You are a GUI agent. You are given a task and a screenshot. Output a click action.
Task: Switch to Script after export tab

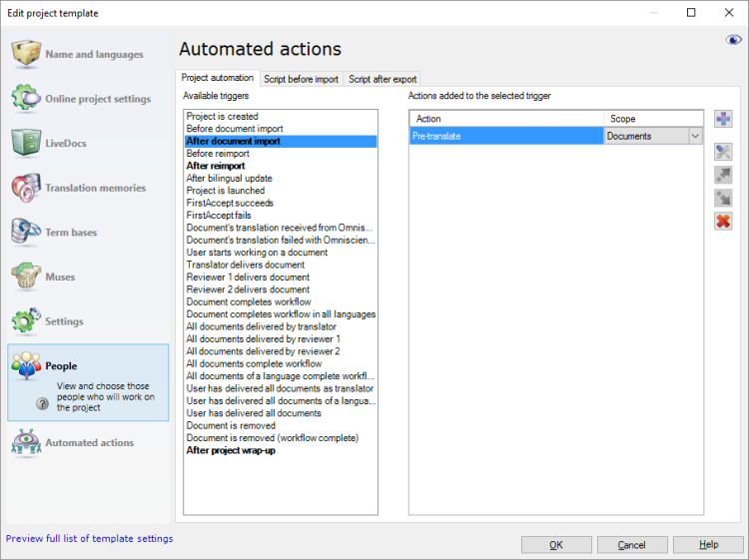coord(382,79)
